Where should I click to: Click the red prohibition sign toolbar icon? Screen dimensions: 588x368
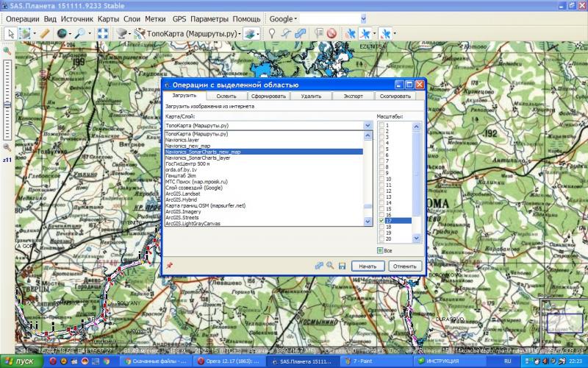331,33
